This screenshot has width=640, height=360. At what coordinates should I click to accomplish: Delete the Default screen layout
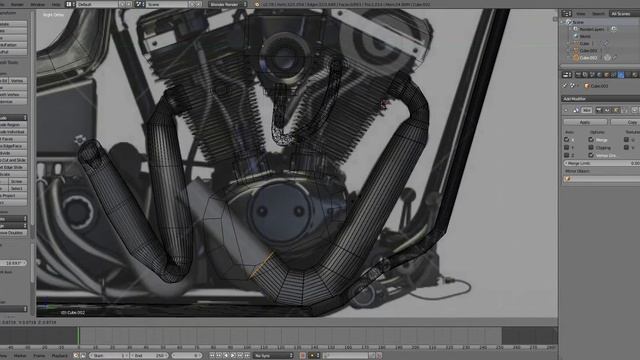pos(129,4)
